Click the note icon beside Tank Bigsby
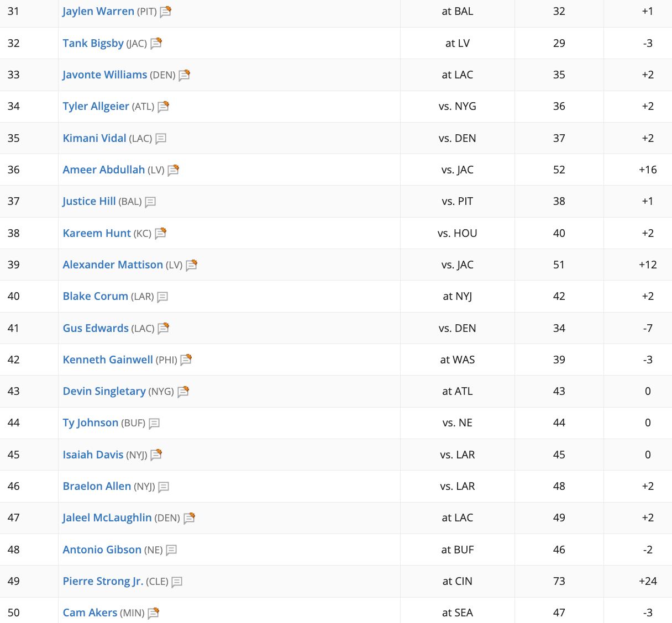 156,44
